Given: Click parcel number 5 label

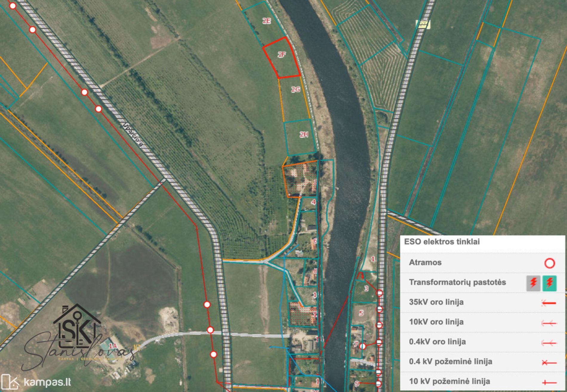Looking at the screenshot, I should click(361, 313).
